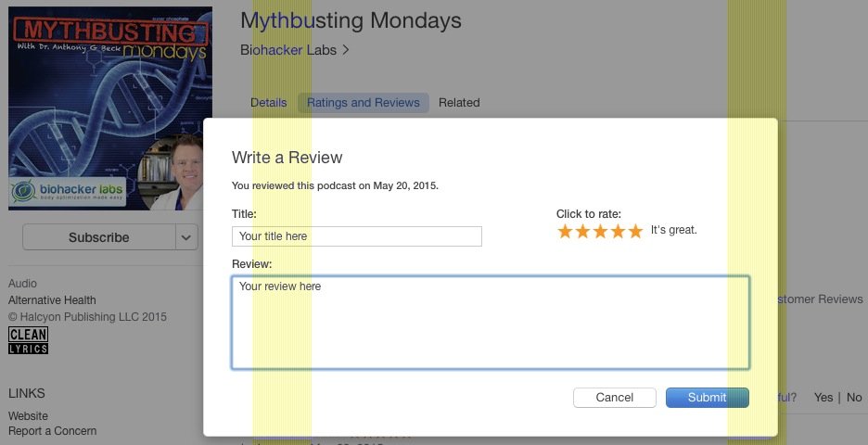The image size is (868, 445).
Task: Click the Write a Review heading
Action: click(287, 158)
